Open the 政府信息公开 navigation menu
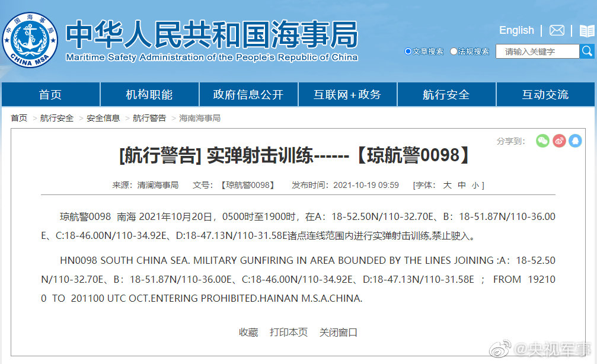 click(x=248, y=95)
